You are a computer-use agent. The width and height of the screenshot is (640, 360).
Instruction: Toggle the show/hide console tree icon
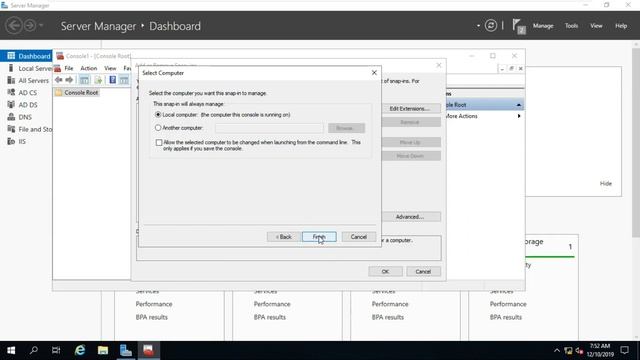point(84,80)
